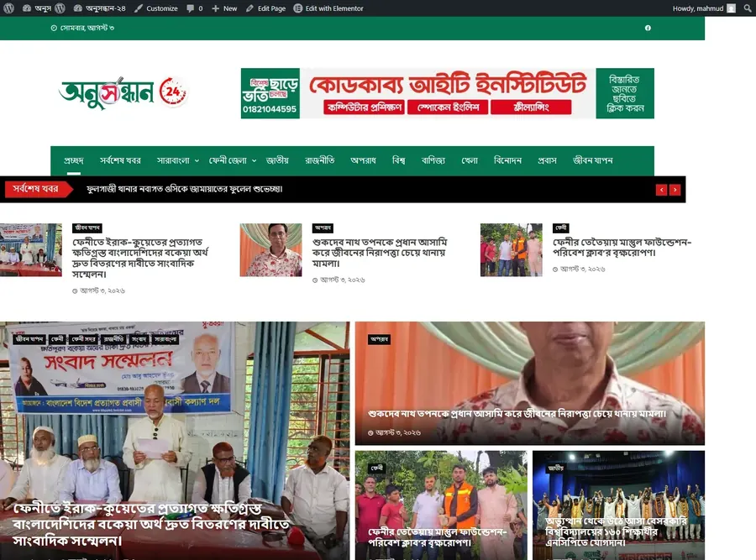
Task: Click the tree planting small thumbnail in top row
Action: pos(511,249)
